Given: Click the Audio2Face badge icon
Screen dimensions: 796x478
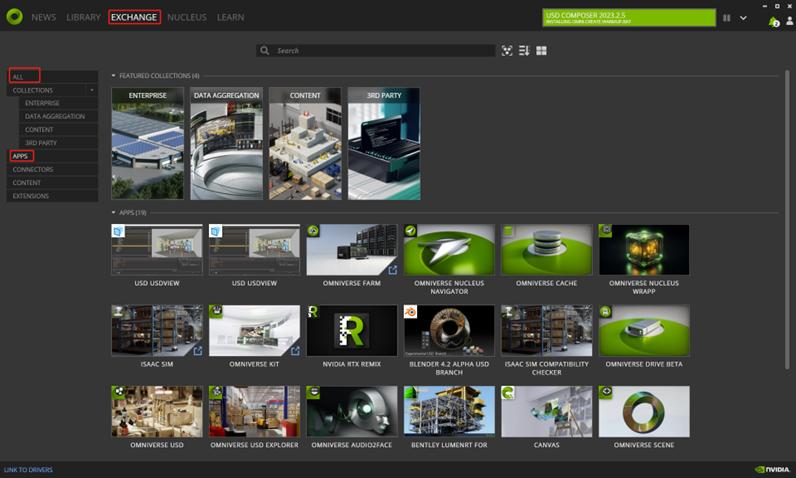Looking at the screenshot, I should [x=313, y=392].
